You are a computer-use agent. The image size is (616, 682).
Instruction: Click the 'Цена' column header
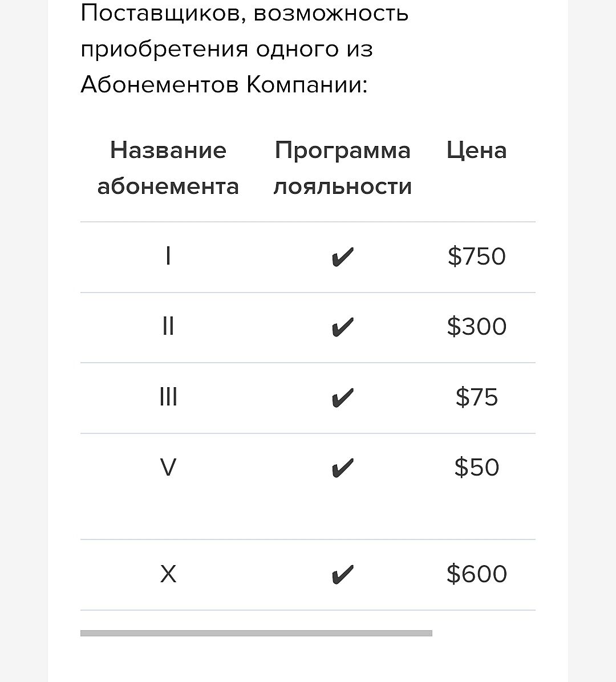click(x=476, y=151)
